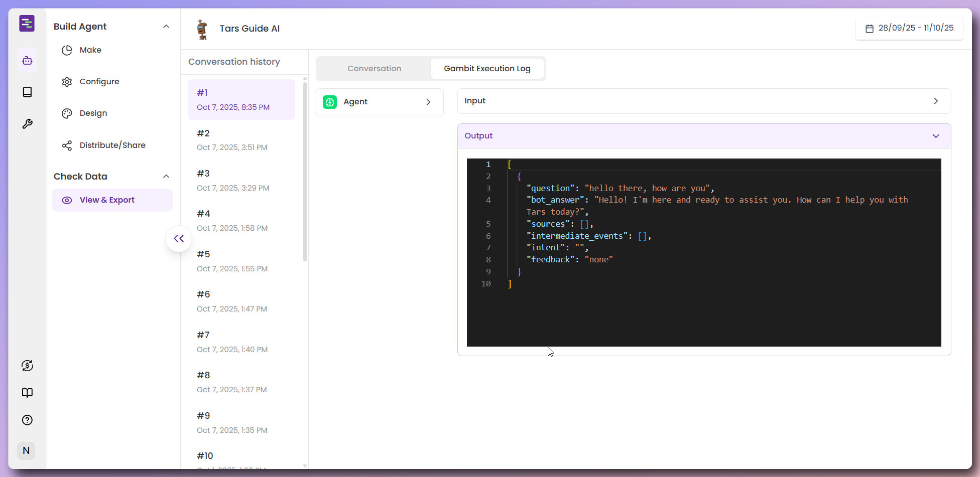Collapse the sidebar with double-chevron button
The width and height of the screenshot is (980, 477).
(179, 239)
